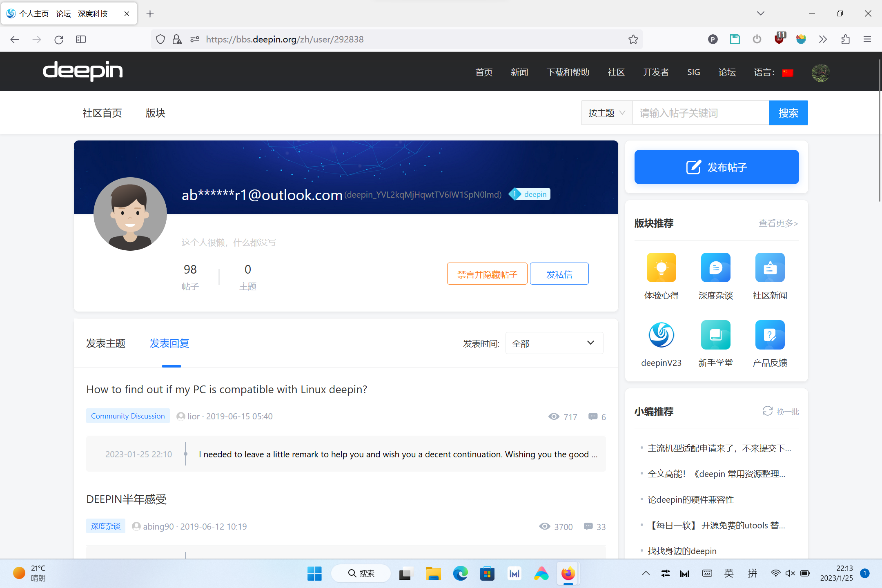Open the deepinV23 board icon
Screen dimensions: 882x588
coord(661,335)
